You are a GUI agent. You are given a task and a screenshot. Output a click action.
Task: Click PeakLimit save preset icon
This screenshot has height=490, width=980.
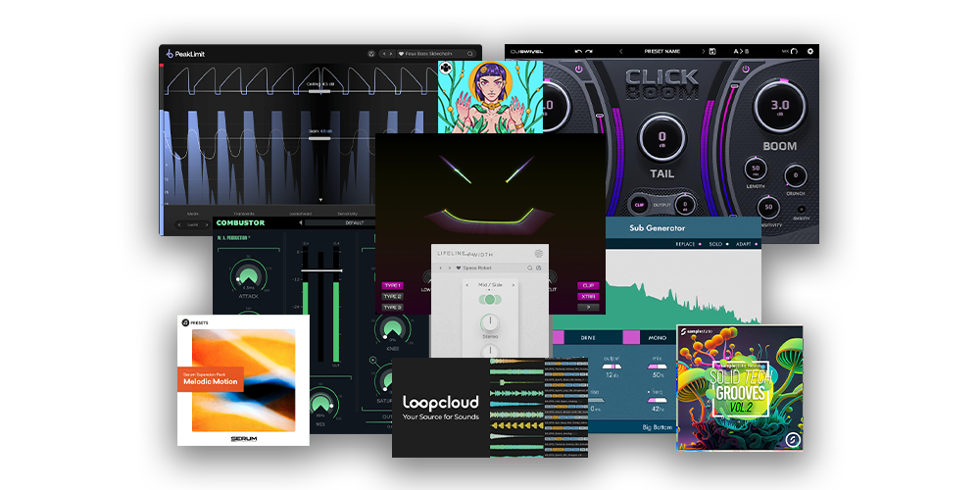click(x=371, y=54)
